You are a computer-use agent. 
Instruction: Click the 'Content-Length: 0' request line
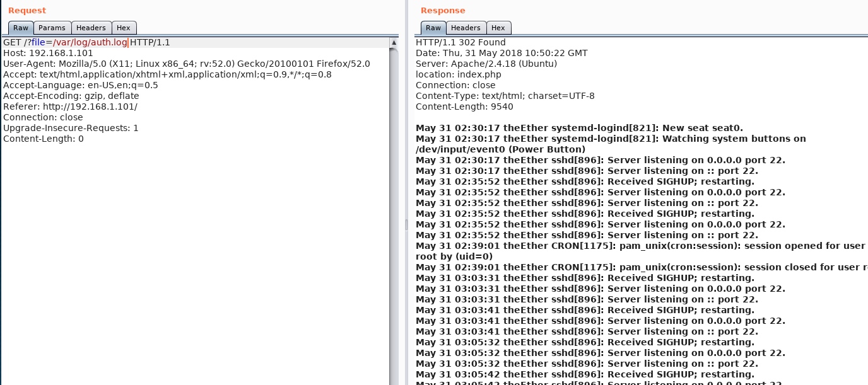click(44, 139)
